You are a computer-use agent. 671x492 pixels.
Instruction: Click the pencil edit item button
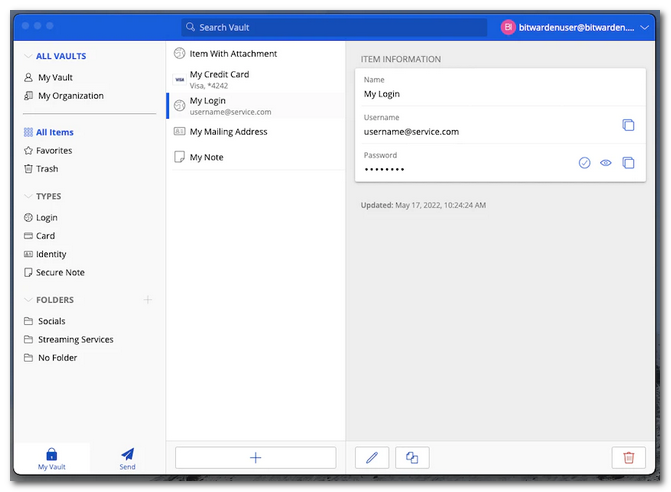pyautogui.click(x=372, y=458)
